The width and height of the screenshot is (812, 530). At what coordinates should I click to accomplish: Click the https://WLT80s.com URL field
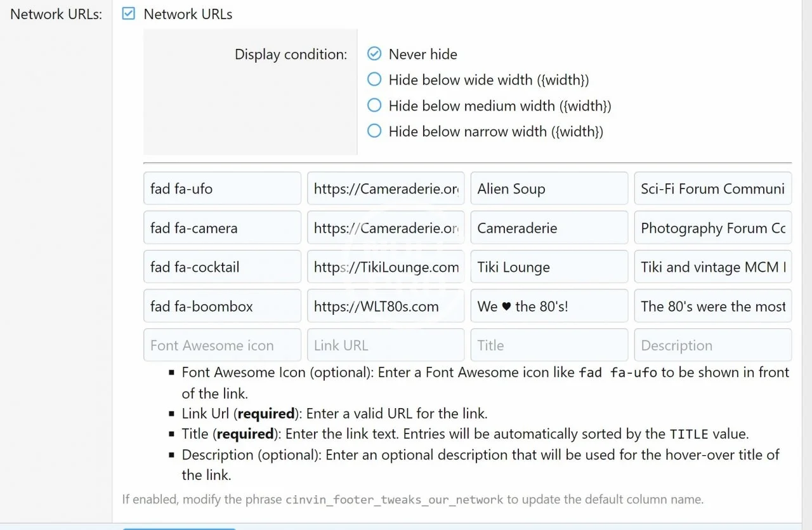tap(386, 307)
